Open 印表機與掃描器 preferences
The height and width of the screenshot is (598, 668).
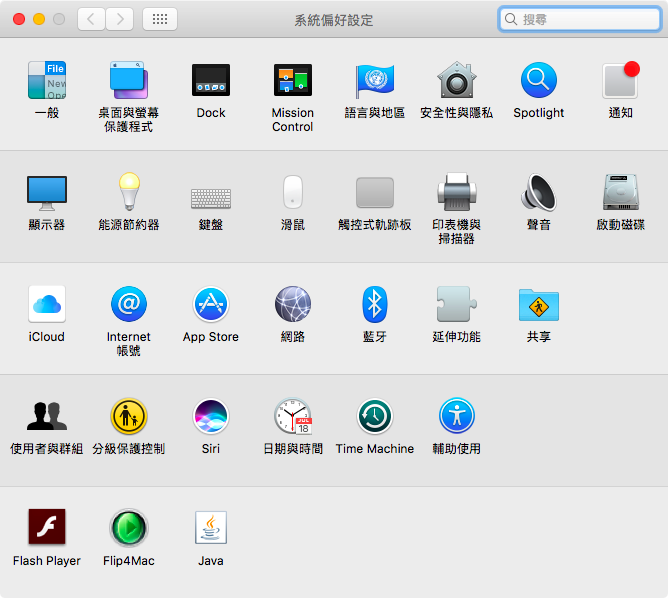(457, 192)
